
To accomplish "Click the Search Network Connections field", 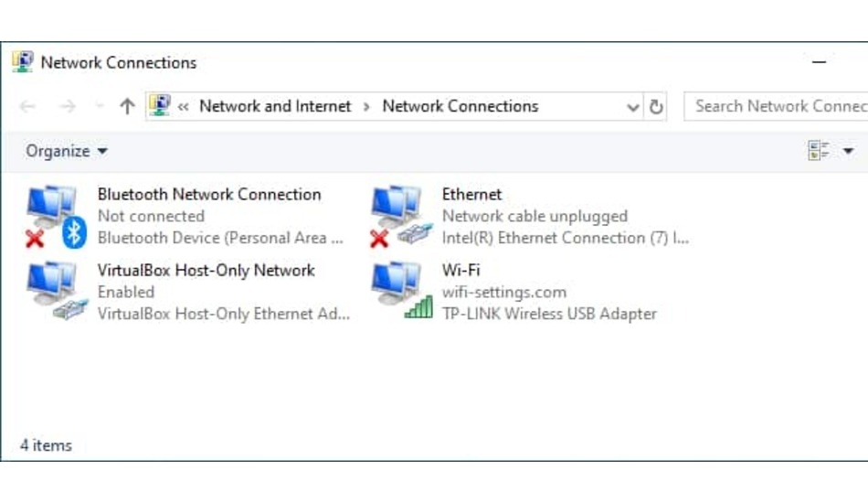I will (776, 106).
